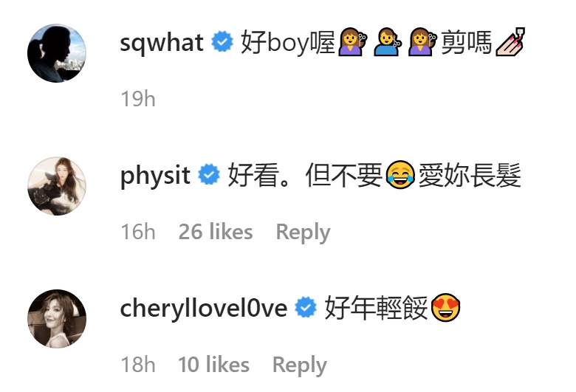This screenshot has width=576, height=392.
Task: Click verified badge beside cheryllovel0ve
Action: click(x=306, y=307)
